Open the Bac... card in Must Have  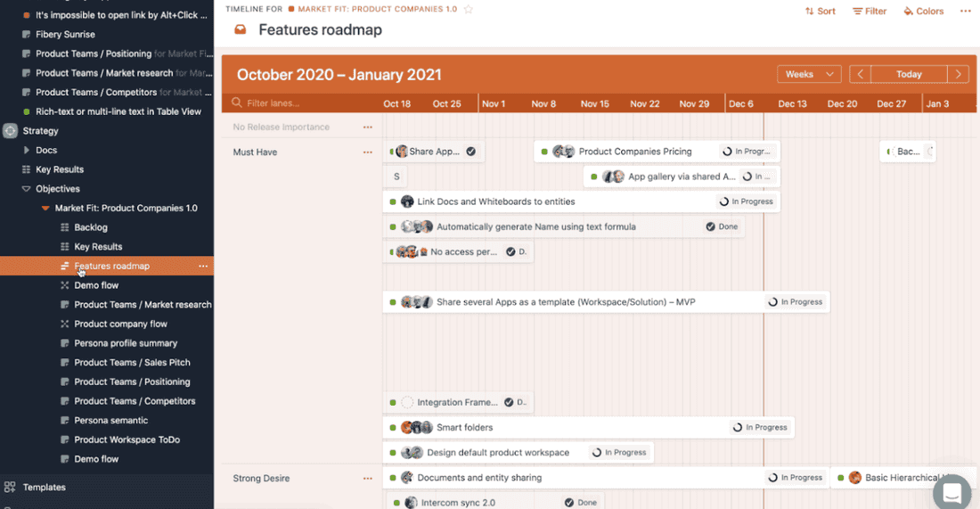click(x=908, y=152)
